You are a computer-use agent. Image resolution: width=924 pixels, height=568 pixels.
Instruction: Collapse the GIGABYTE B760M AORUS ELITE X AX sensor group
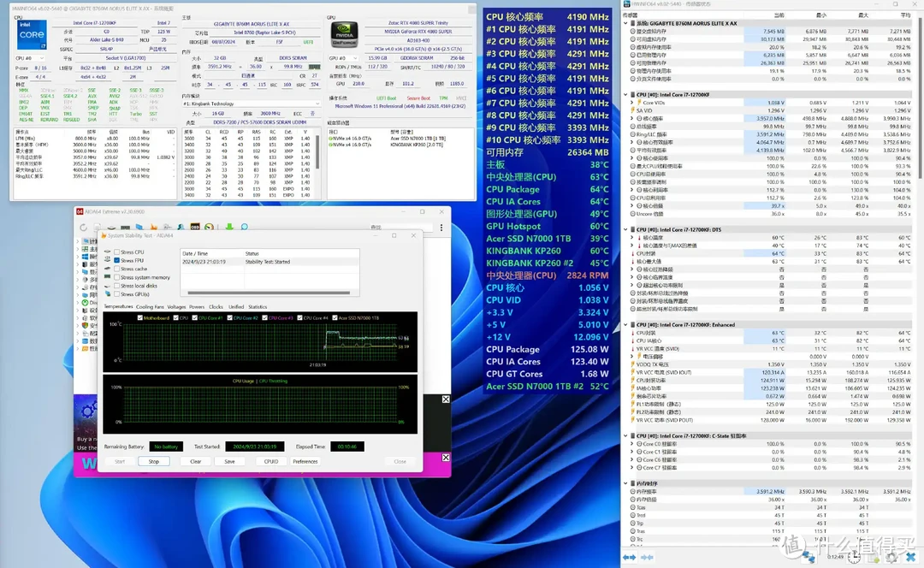click(625, 24)
